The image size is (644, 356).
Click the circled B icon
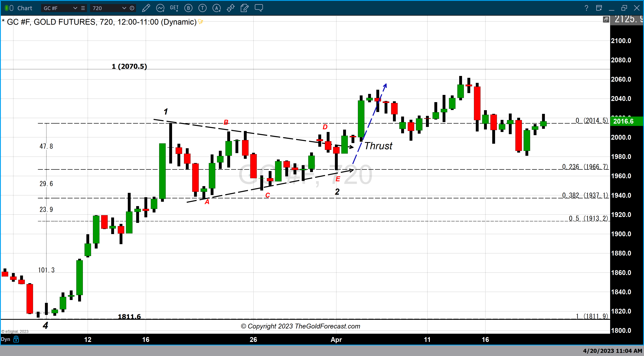coord(188,8)
